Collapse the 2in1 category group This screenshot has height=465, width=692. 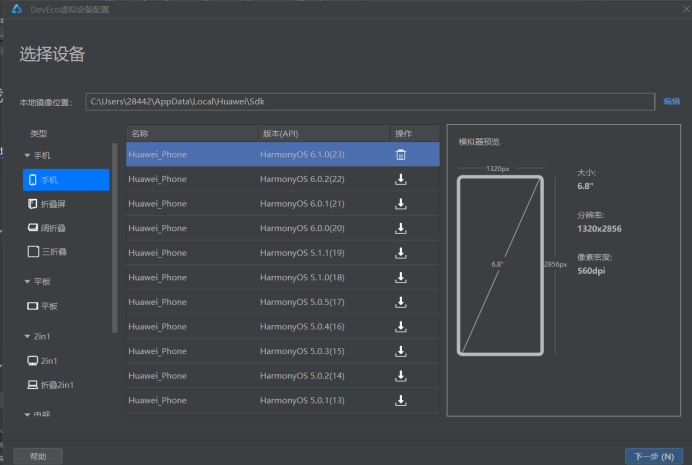click(x=27, y=336)
